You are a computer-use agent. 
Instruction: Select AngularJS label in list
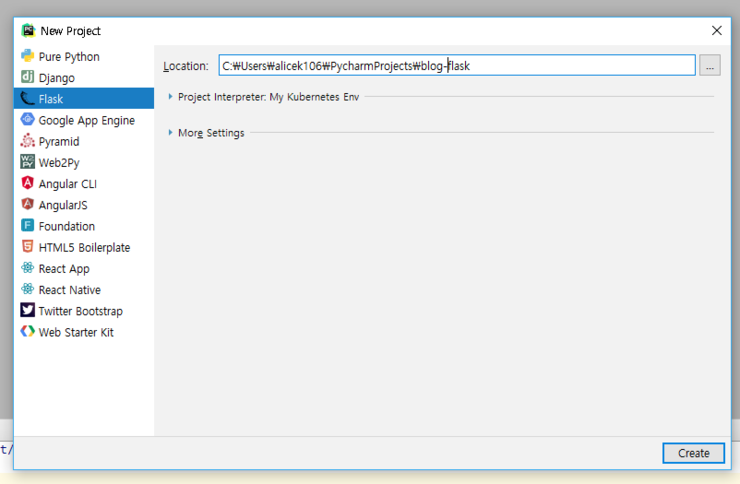pyautogui.click(x=63, y=205)
